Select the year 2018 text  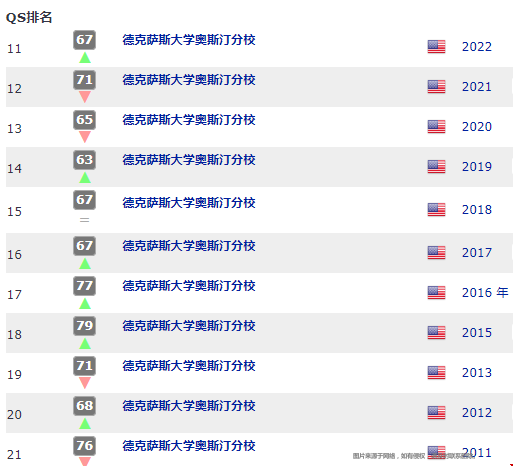477,210
